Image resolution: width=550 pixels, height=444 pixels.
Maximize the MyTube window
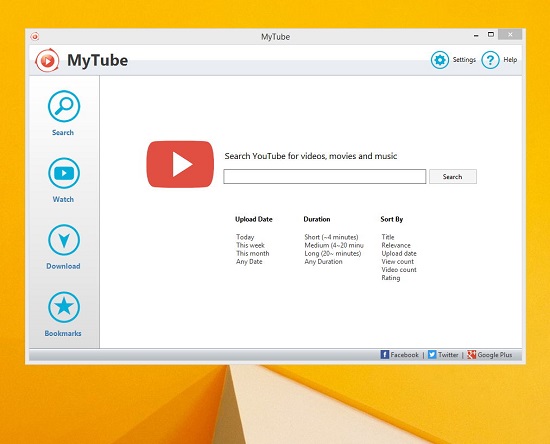click(491, 35)
